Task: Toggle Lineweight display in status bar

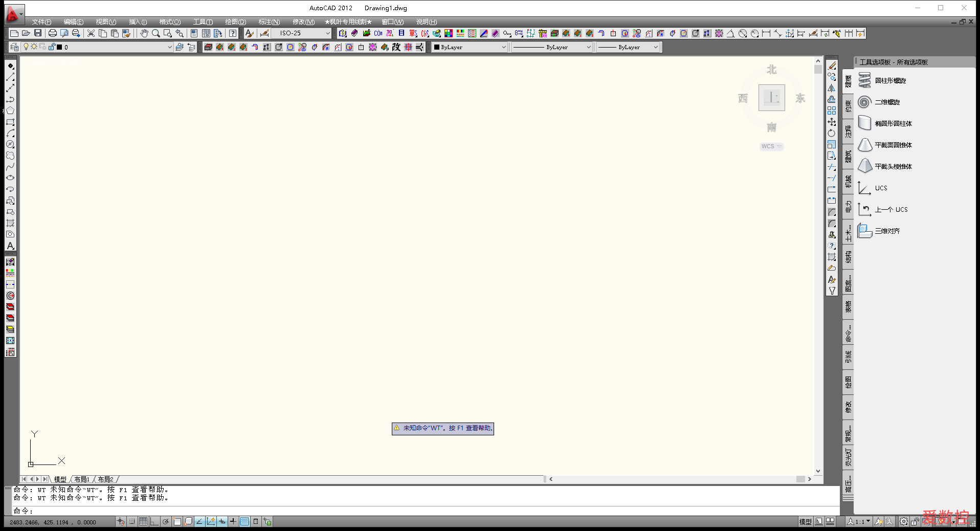Action: pyautogui.click(x=233, y=522)
